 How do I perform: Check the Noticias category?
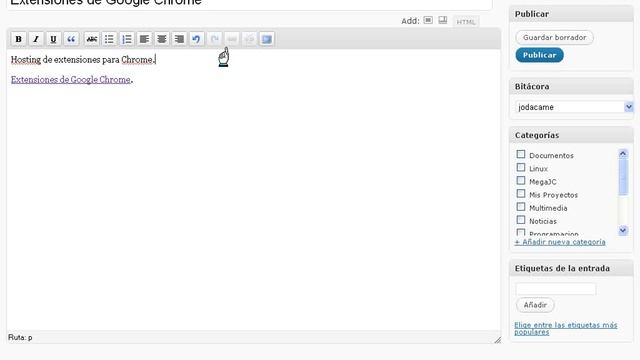tap(521, 220)
